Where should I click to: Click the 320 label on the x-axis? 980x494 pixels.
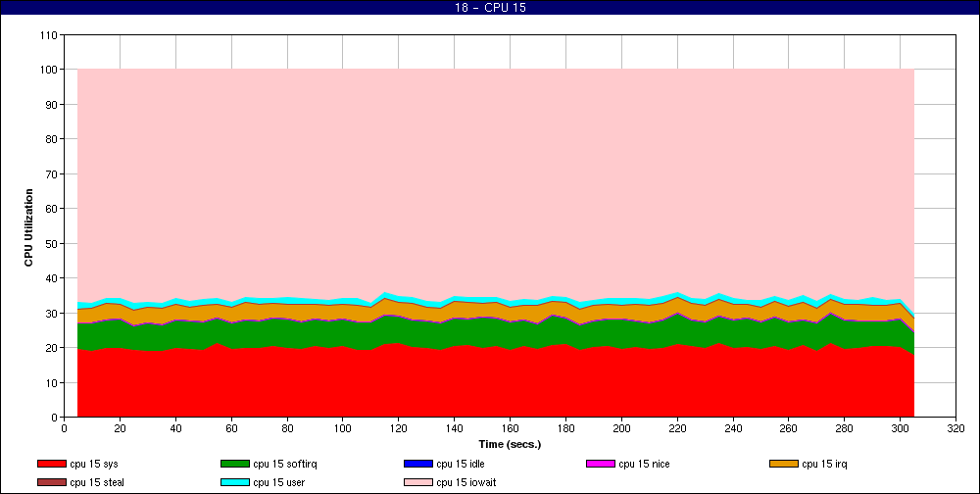point(955,428)
